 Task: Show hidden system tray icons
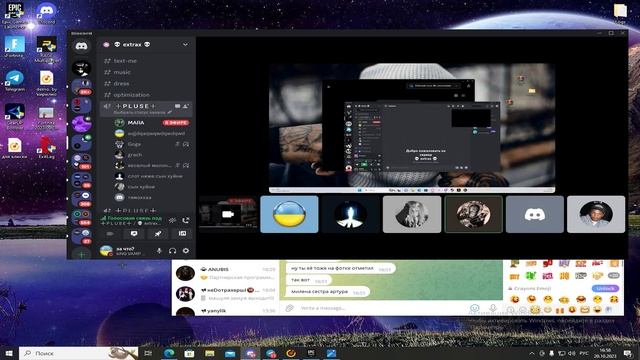click(531, 353)
